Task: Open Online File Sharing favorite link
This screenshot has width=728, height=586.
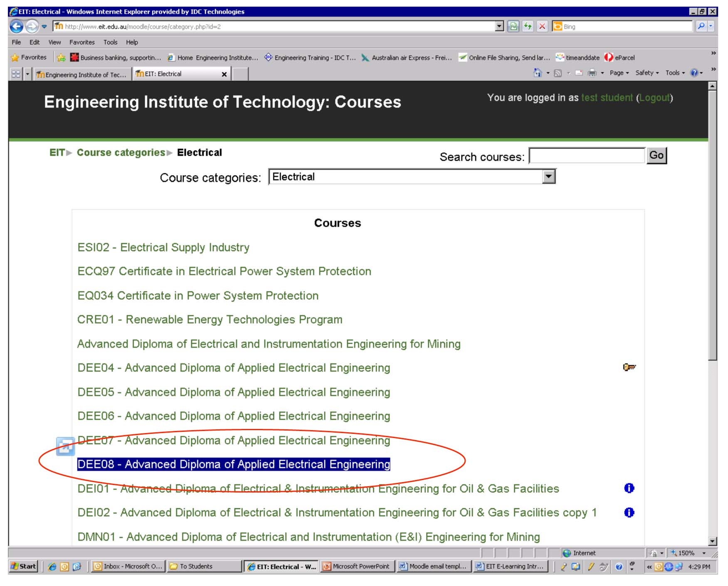Action: (x=504, y=58)
